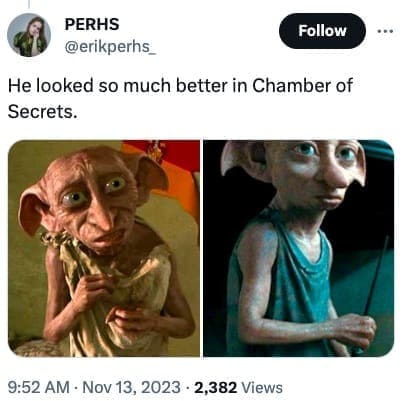Screen dimensions: 404x401
Task: Click the black Follow button
Action: [x=322, y=31]
